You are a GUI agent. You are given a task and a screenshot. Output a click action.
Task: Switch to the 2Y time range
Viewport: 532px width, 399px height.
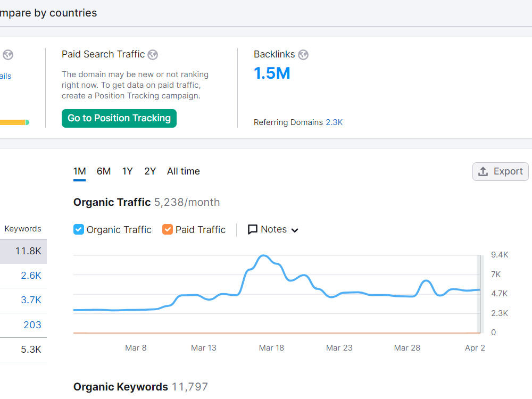(x=150, y=171)
